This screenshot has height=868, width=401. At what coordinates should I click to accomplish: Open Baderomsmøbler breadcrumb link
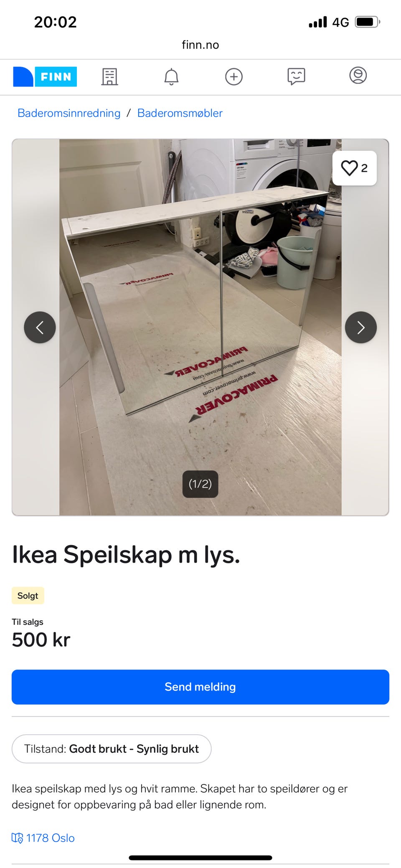click(180, 113)
